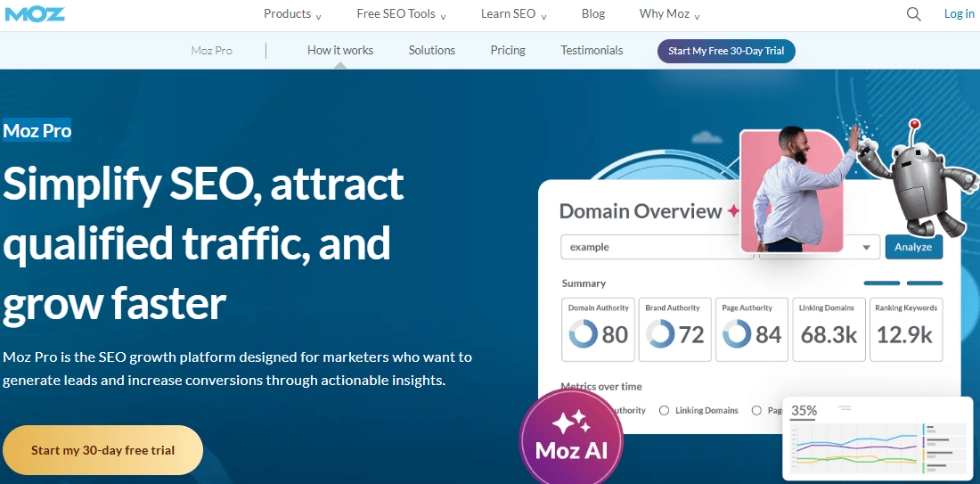Click the Summary label
Image resolution: width=980 pixels, height=484 pixels.
pyautogui.click(x=584, y=283)
